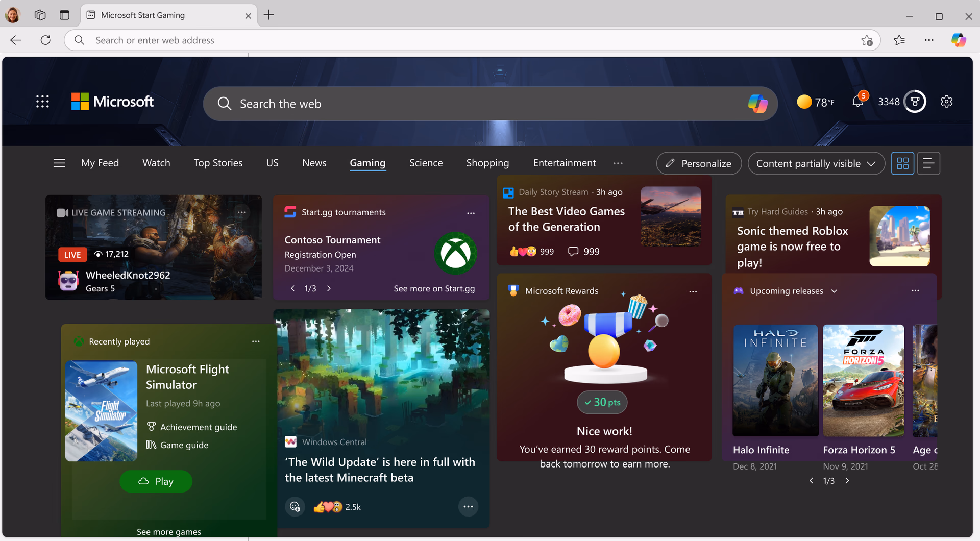Open the browser profile avatar

coord(13,15)
